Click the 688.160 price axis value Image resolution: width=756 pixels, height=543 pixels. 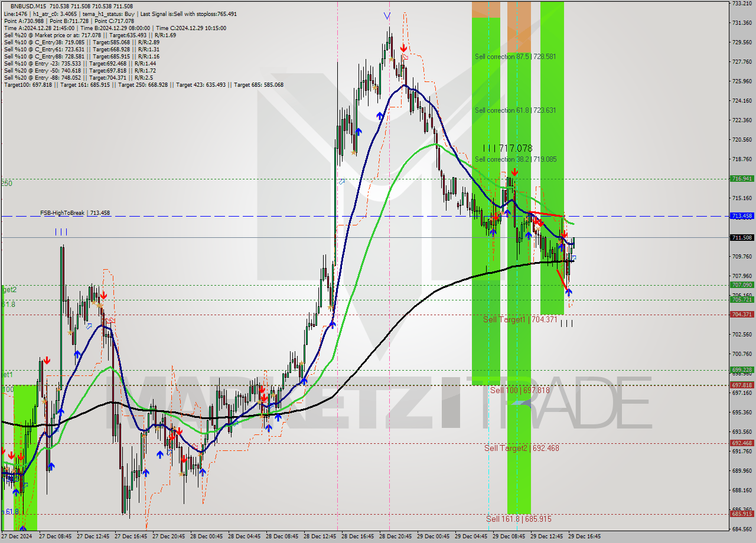click(x=742, y=490)
